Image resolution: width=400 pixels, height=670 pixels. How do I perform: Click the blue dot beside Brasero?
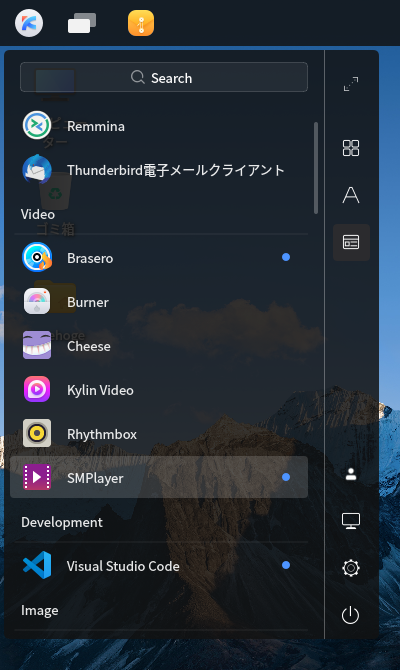pyautogui.click(x=286, y=257)
